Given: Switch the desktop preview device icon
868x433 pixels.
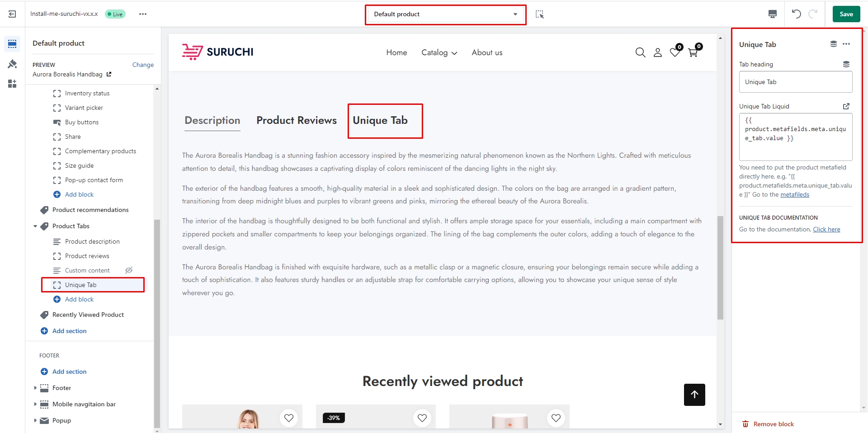Looking at the screenshot, I should point(773,14).
